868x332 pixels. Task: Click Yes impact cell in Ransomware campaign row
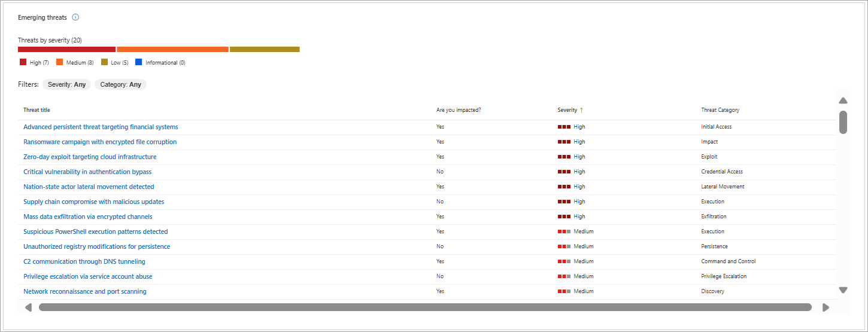point(440,142)
